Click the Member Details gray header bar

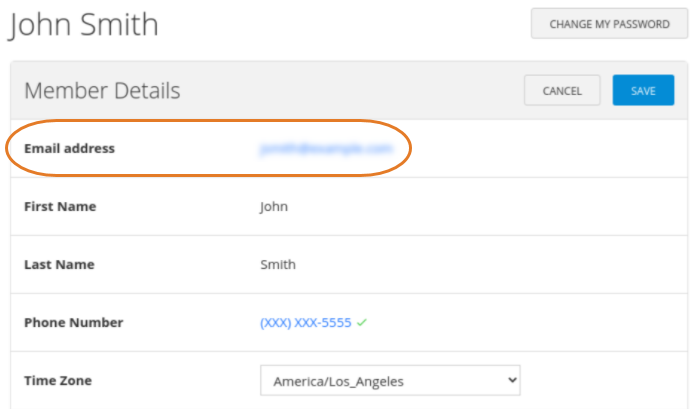(349, 90)
